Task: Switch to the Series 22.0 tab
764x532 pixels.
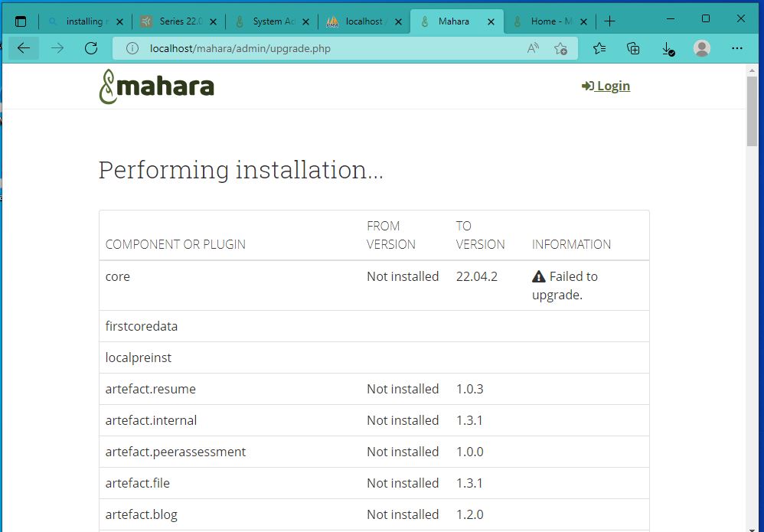Action: pyautogui.click(x=176, y=21)
